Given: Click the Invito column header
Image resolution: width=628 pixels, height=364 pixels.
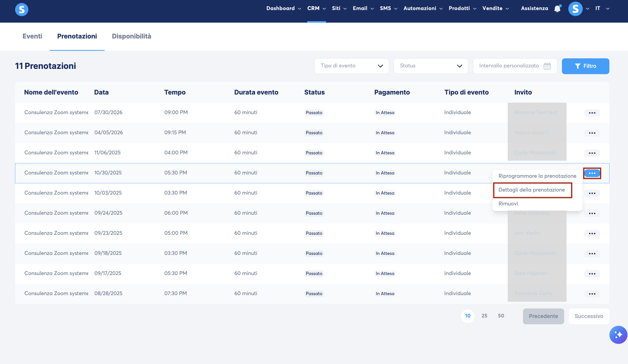Looking at the screenshot, I should click(x=523, y=92).
